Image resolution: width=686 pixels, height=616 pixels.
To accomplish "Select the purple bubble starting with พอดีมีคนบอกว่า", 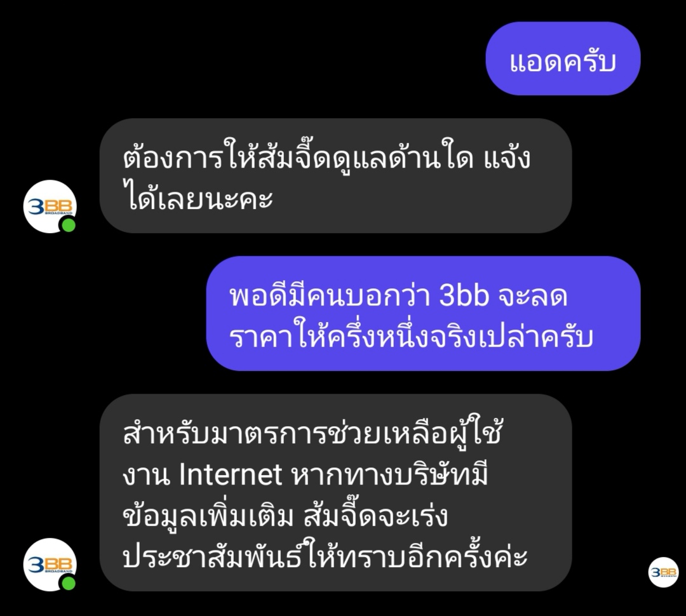I will (x=423, y=313).
